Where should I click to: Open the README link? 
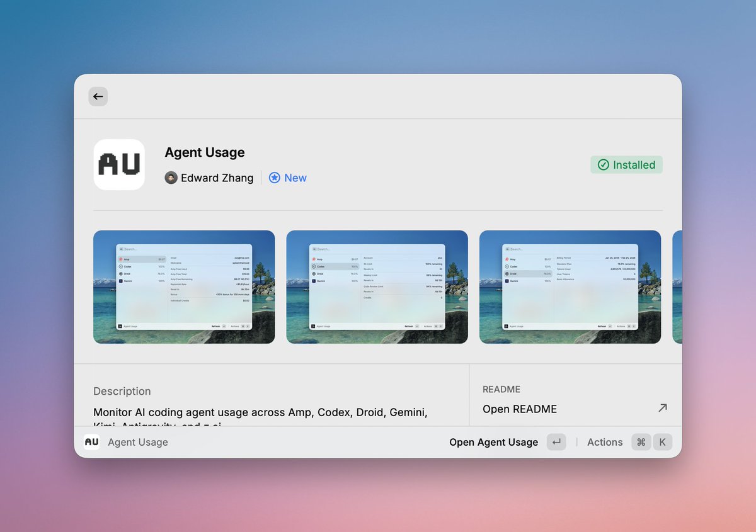point(520,409)
